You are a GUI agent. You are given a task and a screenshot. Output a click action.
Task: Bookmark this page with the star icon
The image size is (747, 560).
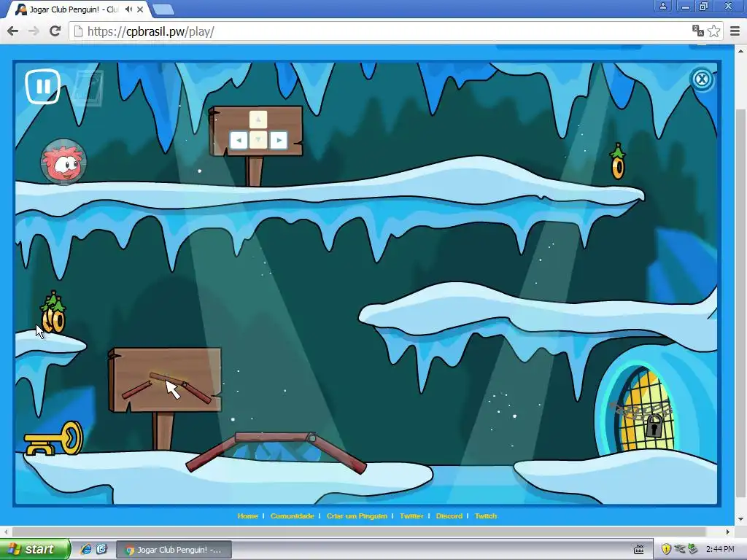point(713,31)
